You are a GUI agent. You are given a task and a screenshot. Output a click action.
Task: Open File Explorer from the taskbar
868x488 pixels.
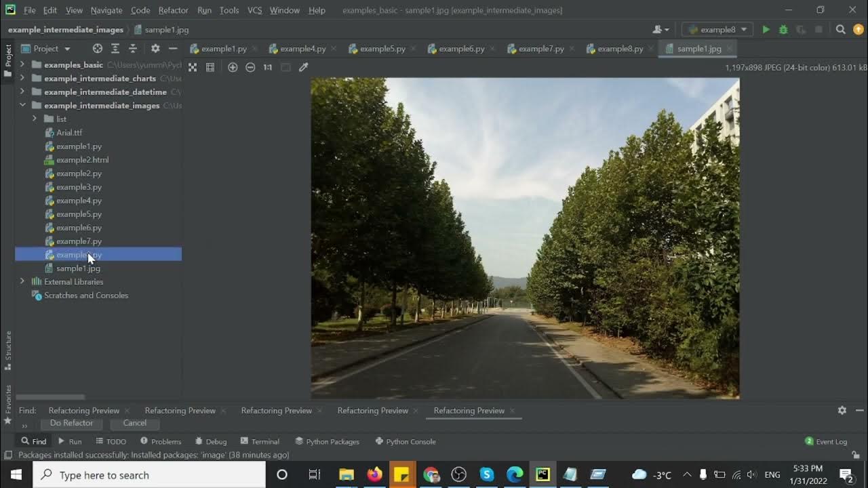(347, 474)
